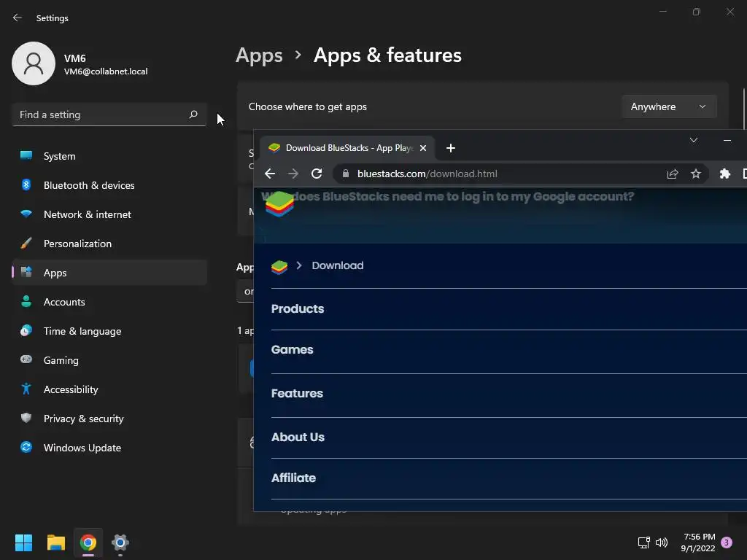The image size is (747, 560).
Task: Open System settings category
Action: pos(109,156)
